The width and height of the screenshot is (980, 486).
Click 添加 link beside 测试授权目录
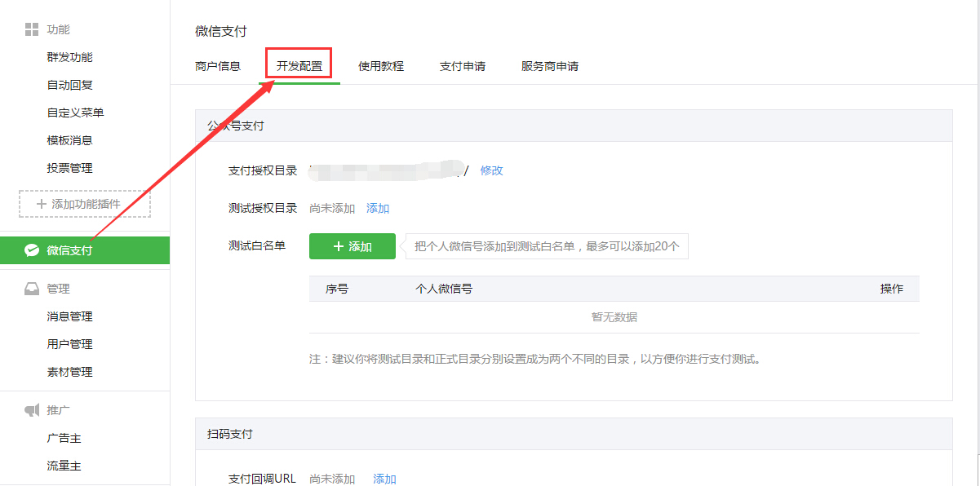[378, 208]
